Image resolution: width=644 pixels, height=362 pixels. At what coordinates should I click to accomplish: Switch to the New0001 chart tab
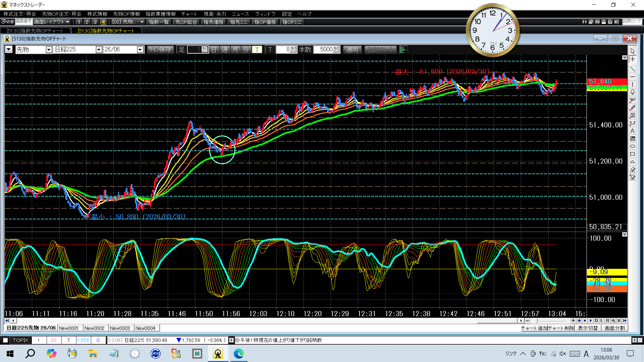69,328
